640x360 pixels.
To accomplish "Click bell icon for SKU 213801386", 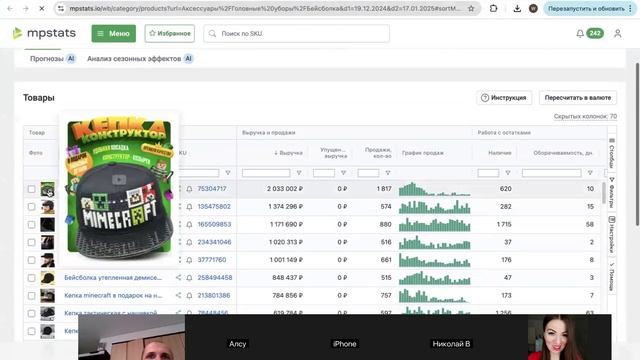I will coord(189,296).
